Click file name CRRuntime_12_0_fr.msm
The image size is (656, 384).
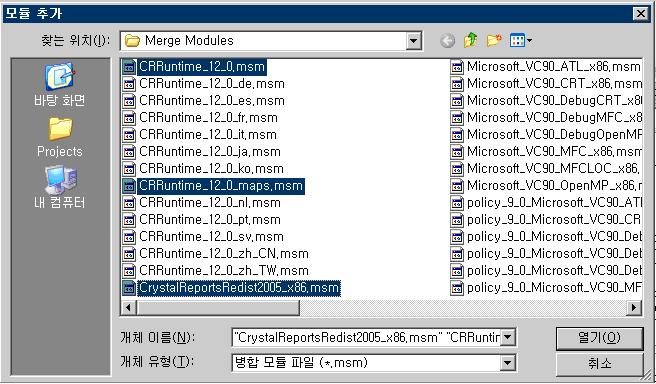coord(208,118)
